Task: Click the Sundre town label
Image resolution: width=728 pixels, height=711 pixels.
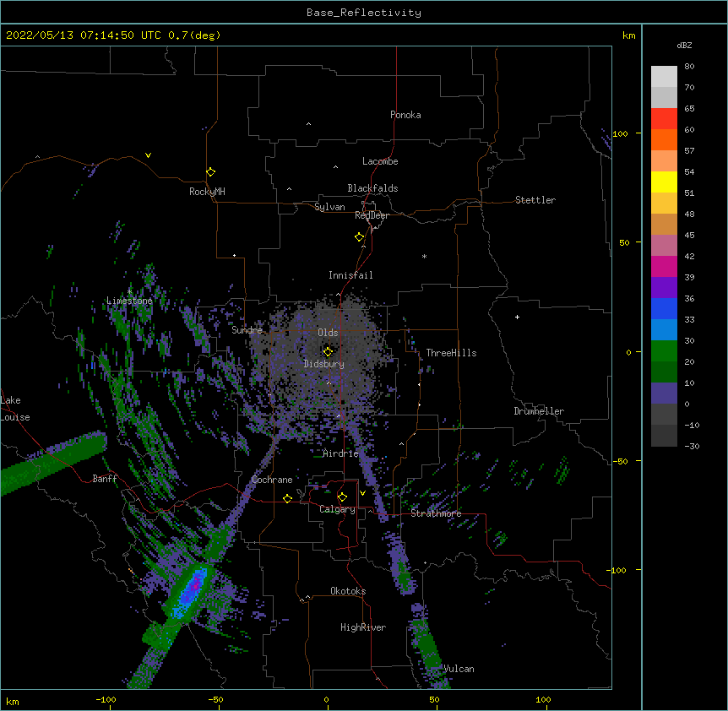Action: 247,330
